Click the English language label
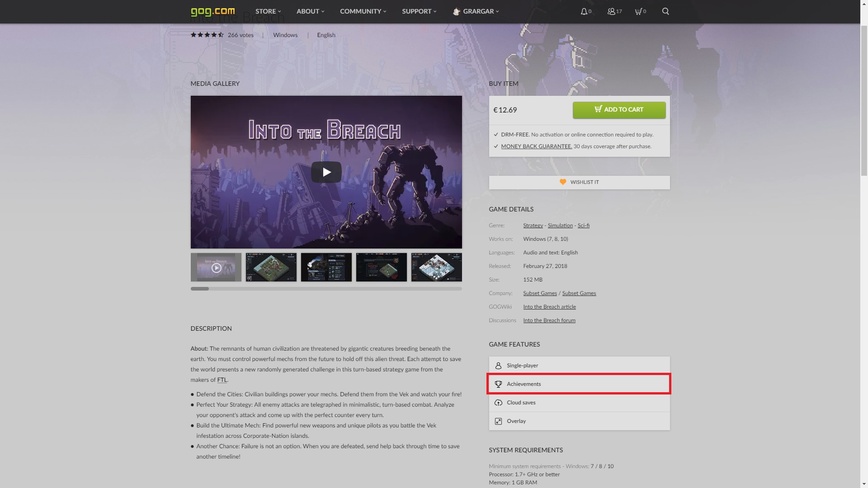 326,35
